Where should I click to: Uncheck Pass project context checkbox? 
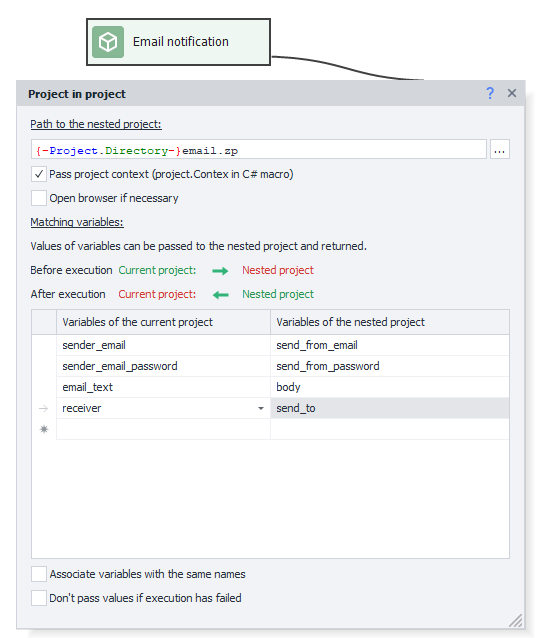[39, 174]
